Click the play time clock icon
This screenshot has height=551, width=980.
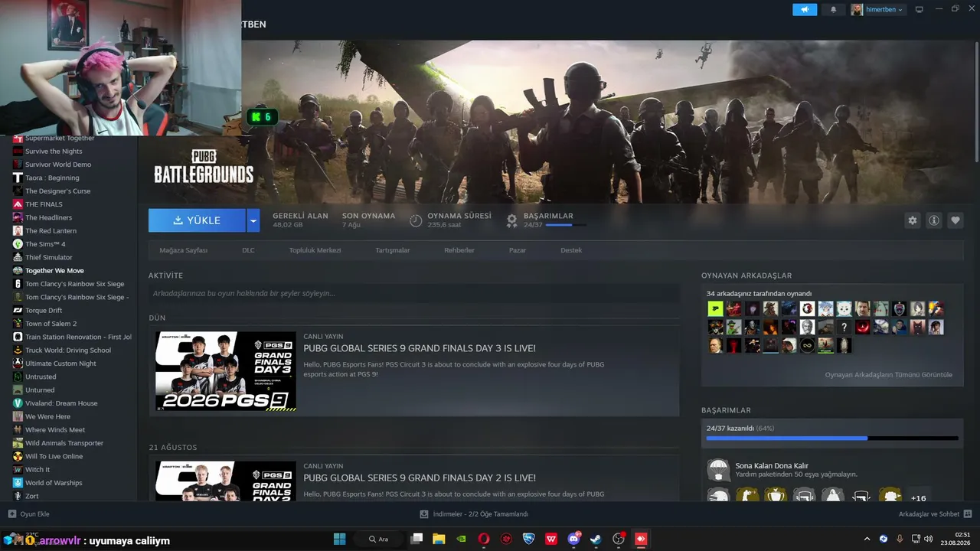[416, 220]
